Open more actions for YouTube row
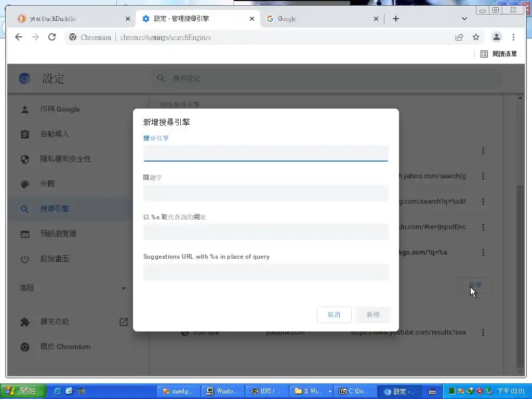The width and height of the screenshot is (532, 399). tap(483, 332)
